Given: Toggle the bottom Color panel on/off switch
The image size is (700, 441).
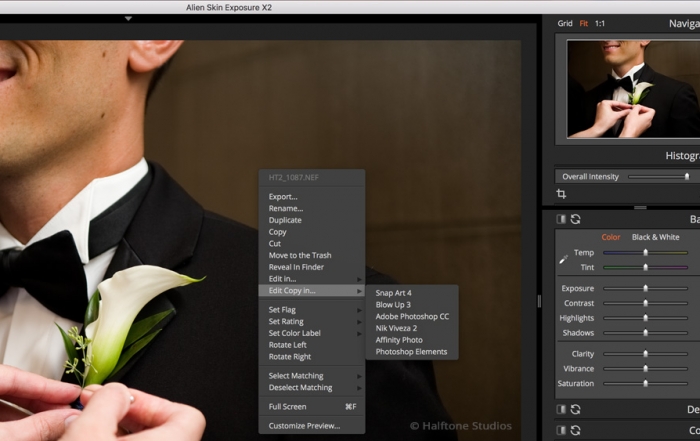Looking at the screenshot, I should click(x=561, y=430).
